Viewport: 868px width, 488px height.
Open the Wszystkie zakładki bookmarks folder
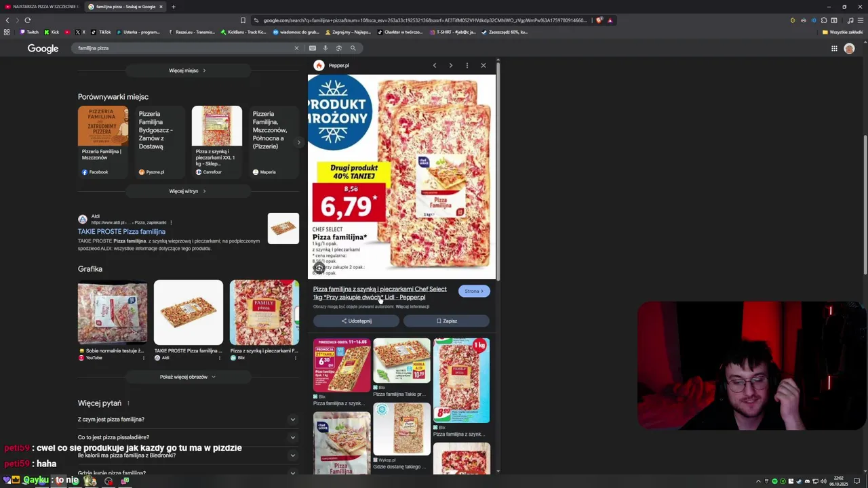842,32
